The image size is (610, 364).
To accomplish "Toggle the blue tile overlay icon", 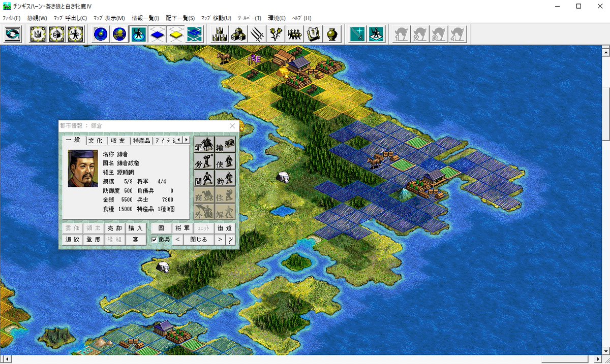I will pyautogui.click(x=157, y=34).
